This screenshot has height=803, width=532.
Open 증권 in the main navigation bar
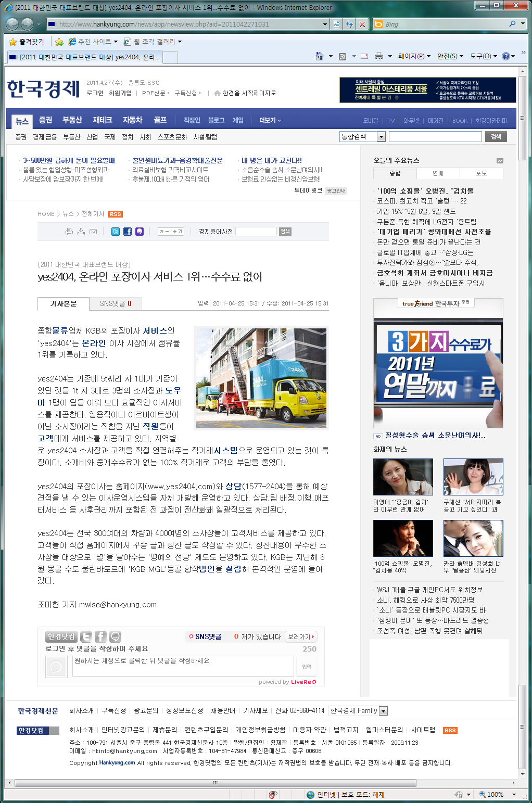(x=46, y=120)
